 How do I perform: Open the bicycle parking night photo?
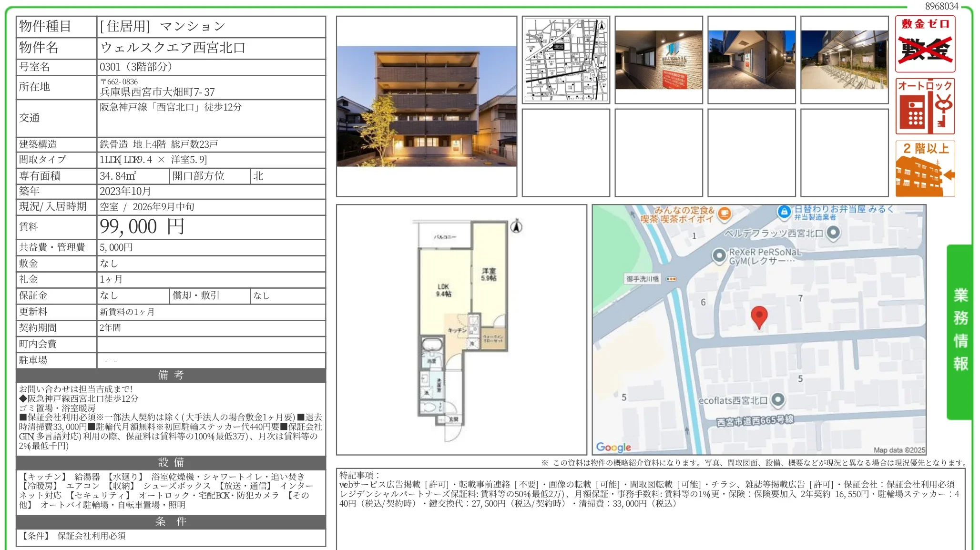pos(845,60)
